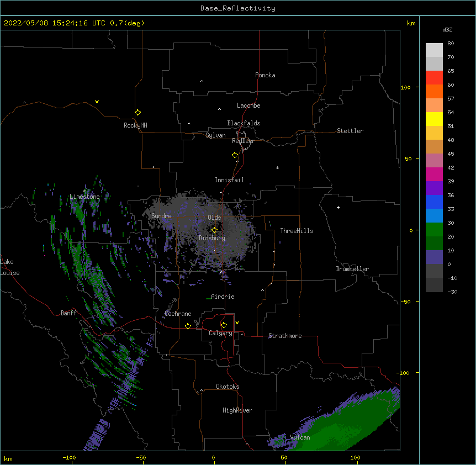Viewport: 476px width, 465px height.
Task: Select the bright blue 33-36 dBZ legend swatch
Action: point(434,202)
